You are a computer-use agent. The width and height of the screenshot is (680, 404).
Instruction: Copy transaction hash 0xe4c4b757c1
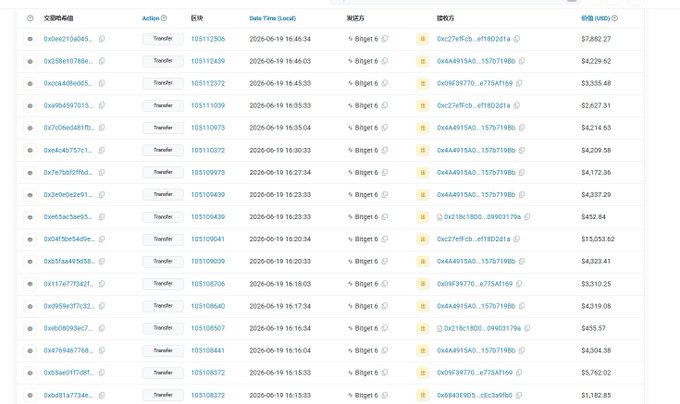(x=102, y=150)
